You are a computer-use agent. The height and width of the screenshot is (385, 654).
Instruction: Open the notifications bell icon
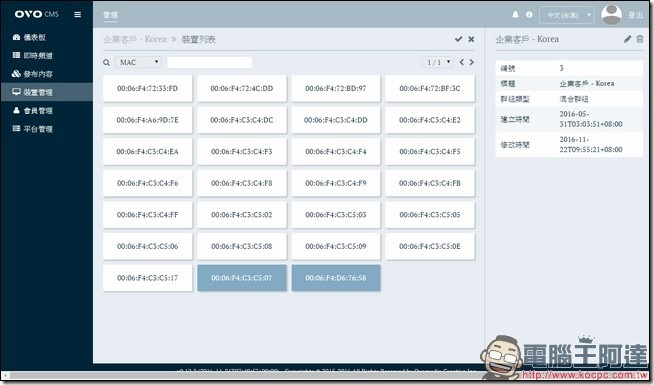coord(516,15)
